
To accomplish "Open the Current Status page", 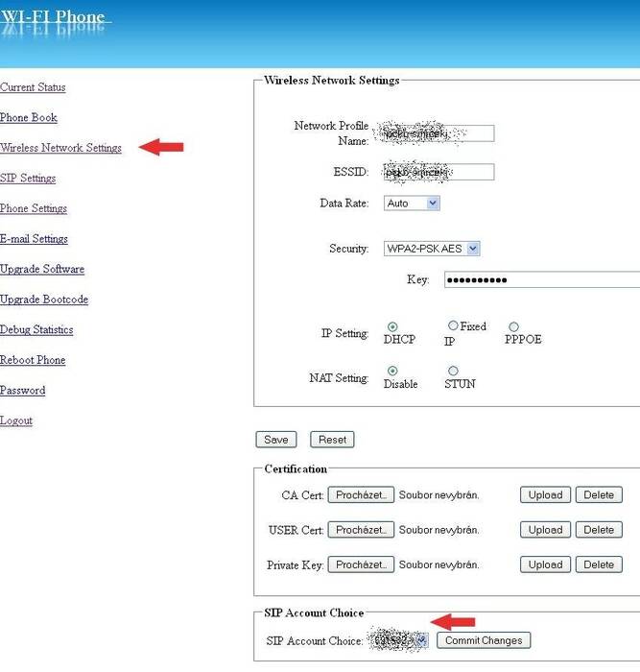I will click(x=33, y=87).
